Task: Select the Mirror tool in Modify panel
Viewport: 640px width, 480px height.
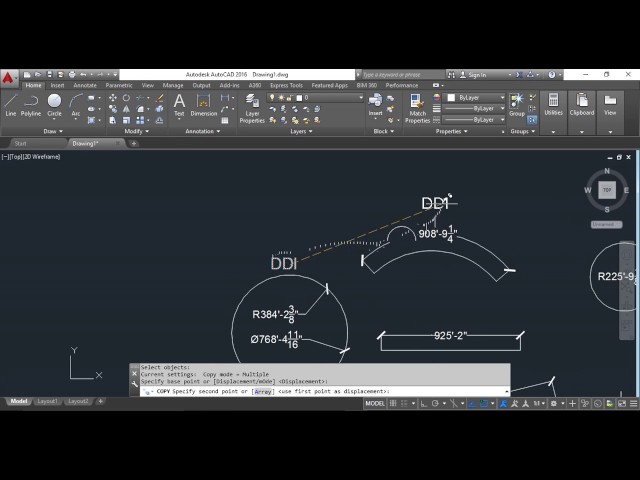Action: pyautogui.click(x=127, y=109)
